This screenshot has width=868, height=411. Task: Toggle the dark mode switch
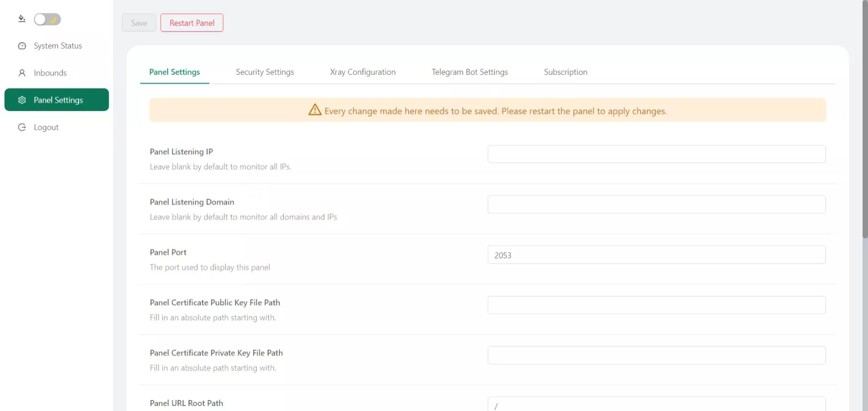(x=47, y=19)
